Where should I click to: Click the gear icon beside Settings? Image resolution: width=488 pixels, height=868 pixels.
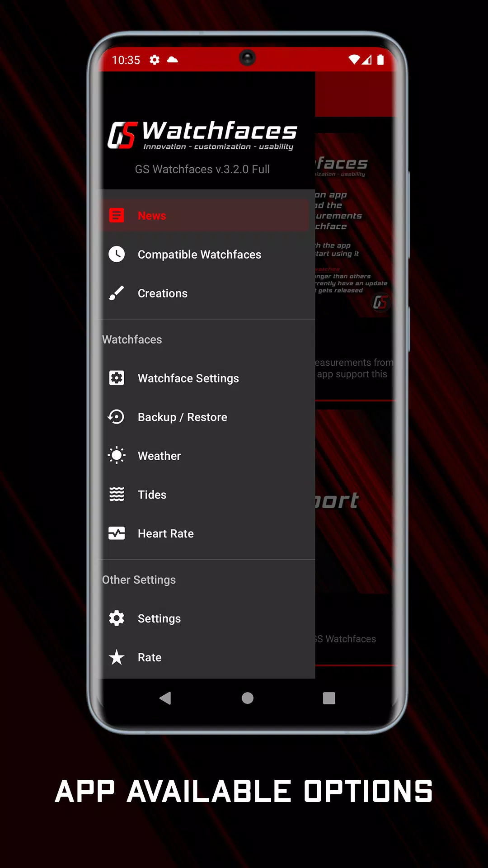tap(117, 618)
